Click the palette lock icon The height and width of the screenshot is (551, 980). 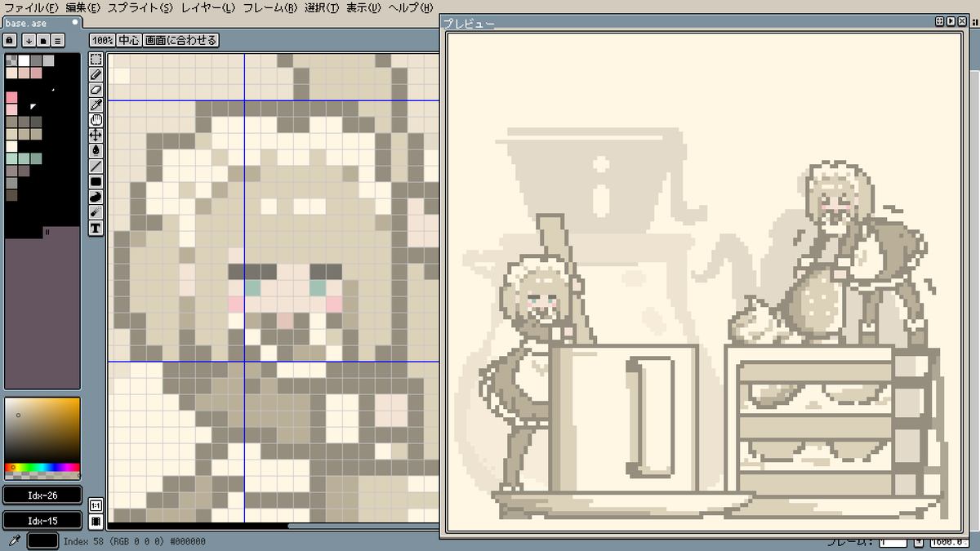coord(11,39)
